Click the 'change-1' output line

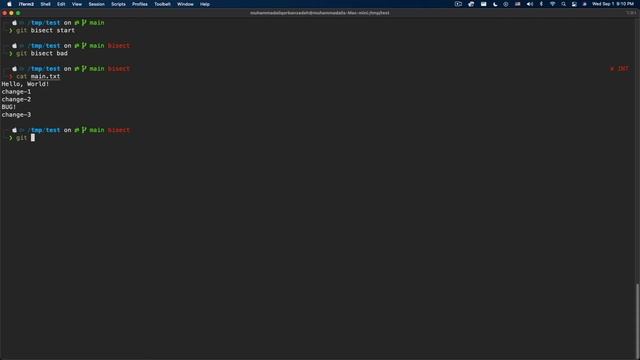(x=16, y=92)
